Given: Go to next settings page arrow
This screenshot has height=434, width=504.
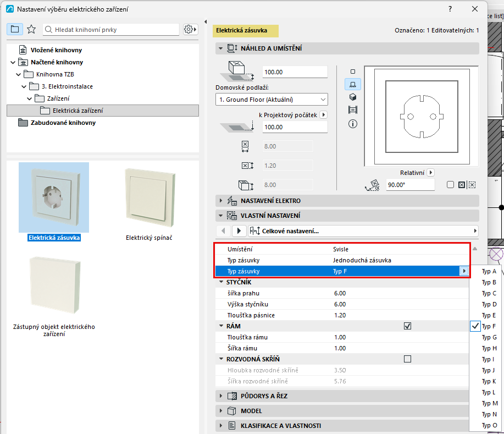Looking at the screenshot, I should (239, 230).
